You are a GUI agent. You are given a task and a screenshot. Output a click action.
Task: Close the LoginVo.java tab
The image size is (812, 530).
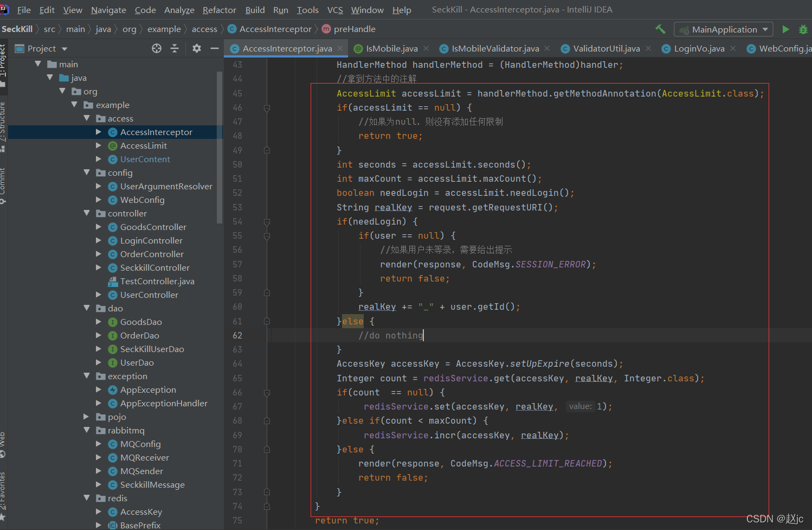point(733,48)
